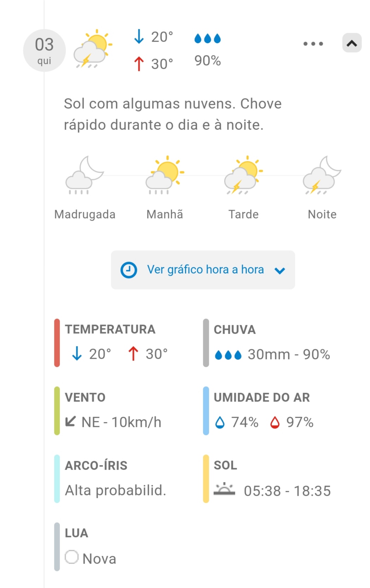The width and height of the screenshot is (370, 588).
Task: Tap the Manhã sun and rain icon
Action: [165, 176]
